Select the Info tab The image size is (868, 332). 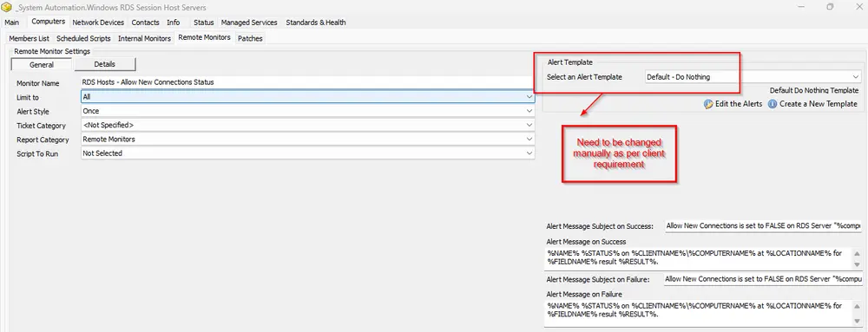tap(174, 23)
